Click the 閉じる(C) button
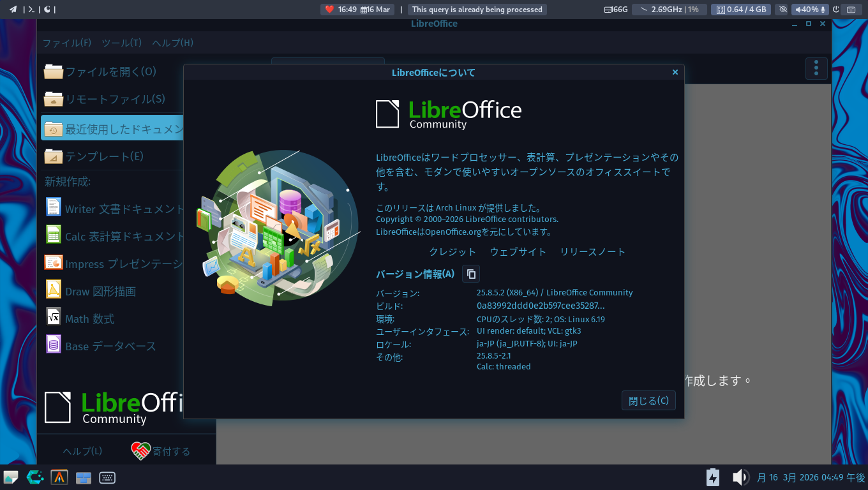This screenshot has height=490, width=868. pyautogui.click(x=648, y=401)
